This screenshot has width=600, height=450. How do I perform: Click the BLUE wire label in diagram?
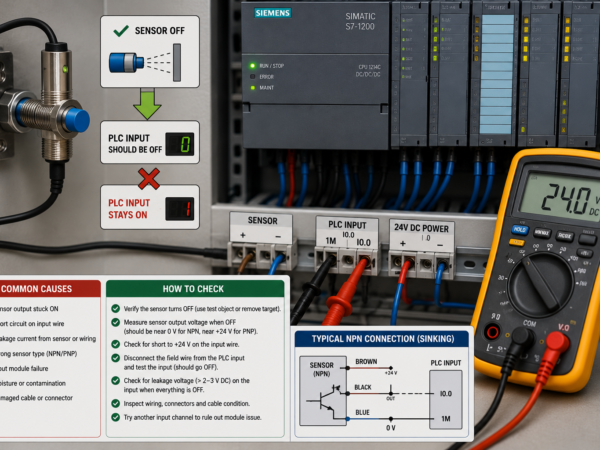pos(362,412)
